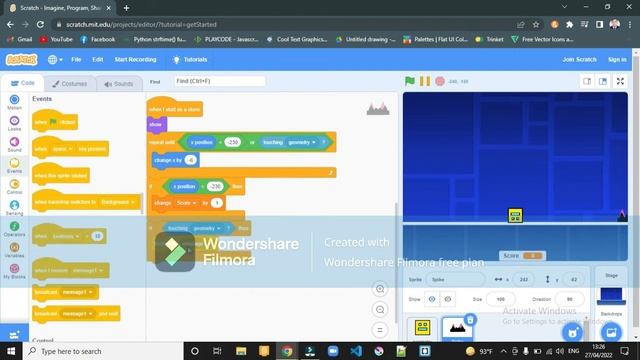
Task: Select the Operators block category
Action: [x=14, y=229]
